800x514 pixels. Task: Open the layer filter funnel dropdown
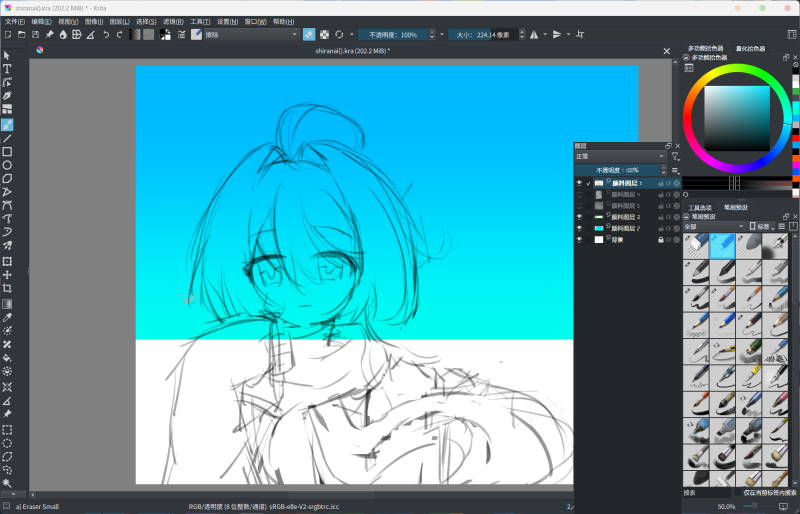676,156
